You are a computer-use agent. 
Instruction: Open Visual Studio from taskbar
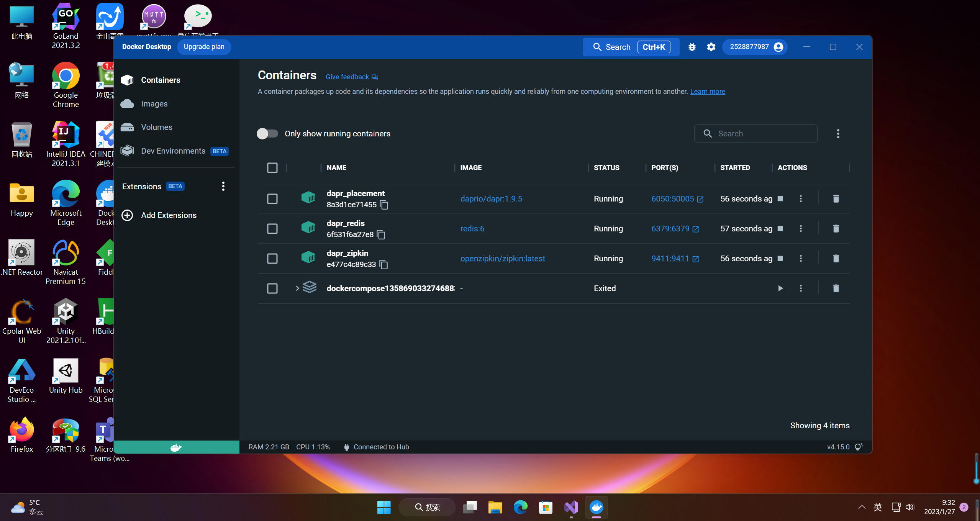[x=571, y=507]
